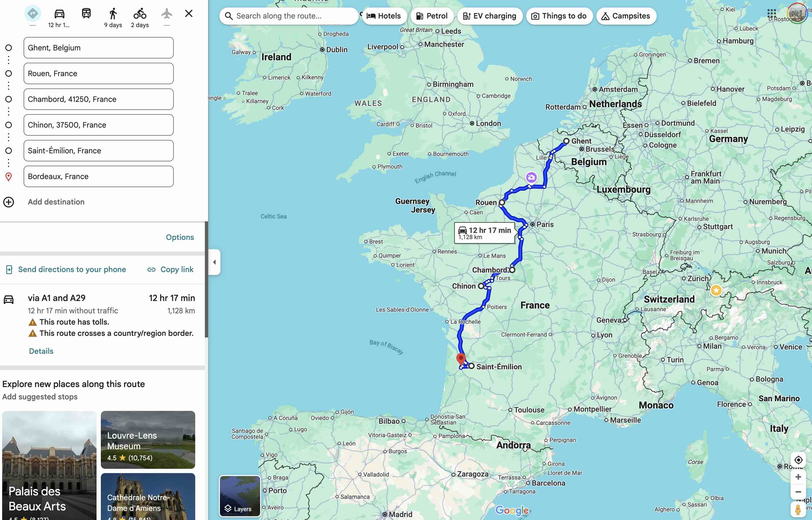This screenshot has height=520, width=812.
Task: Pick best travel mode option
Action: point(32,14)
